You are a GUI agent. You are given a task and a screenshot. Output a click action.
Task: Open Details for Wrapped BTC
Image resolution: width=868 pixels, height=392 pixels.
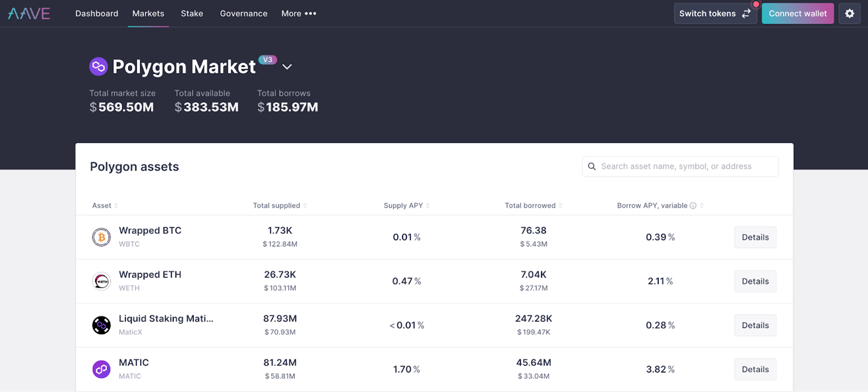point(755,237)
